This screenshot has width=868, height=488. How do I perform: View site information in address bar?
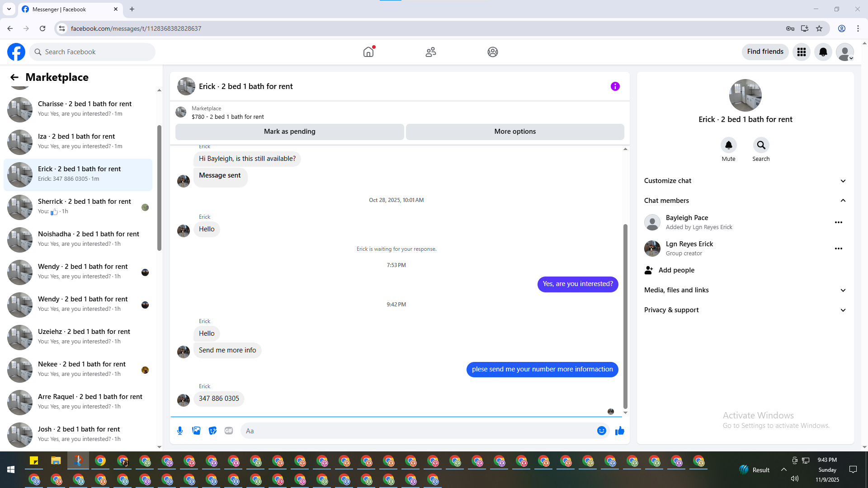(62, 28)
